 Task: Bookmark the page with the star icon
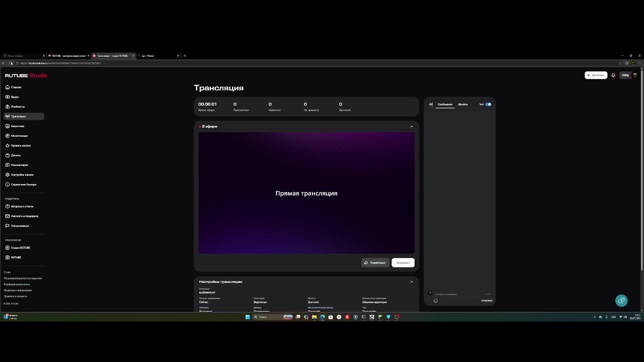pos(620,63)
